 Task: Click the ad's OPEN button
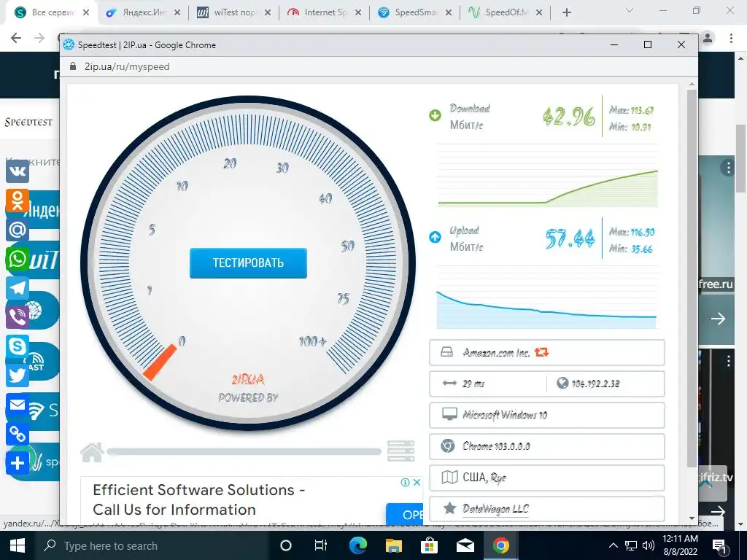coord(405,514)
